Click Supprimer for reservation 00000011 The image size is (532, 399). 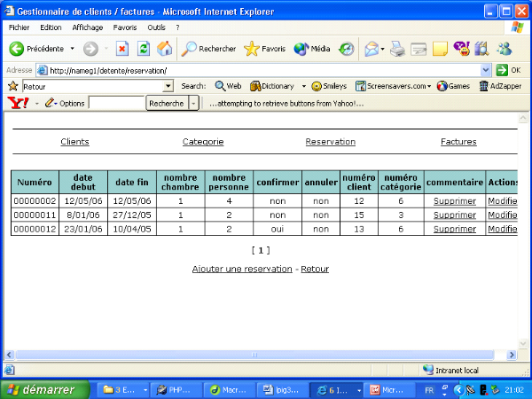(454, 215)
